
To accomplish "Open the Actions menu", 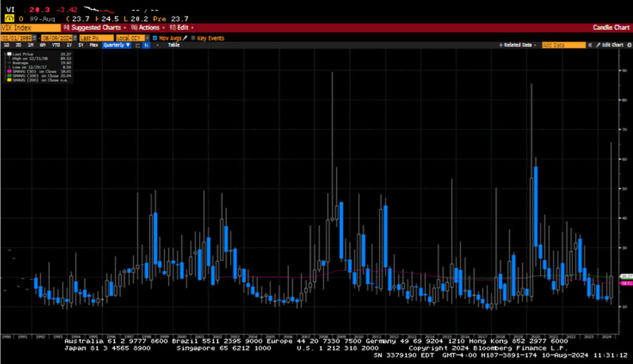I will coord(148,28).
